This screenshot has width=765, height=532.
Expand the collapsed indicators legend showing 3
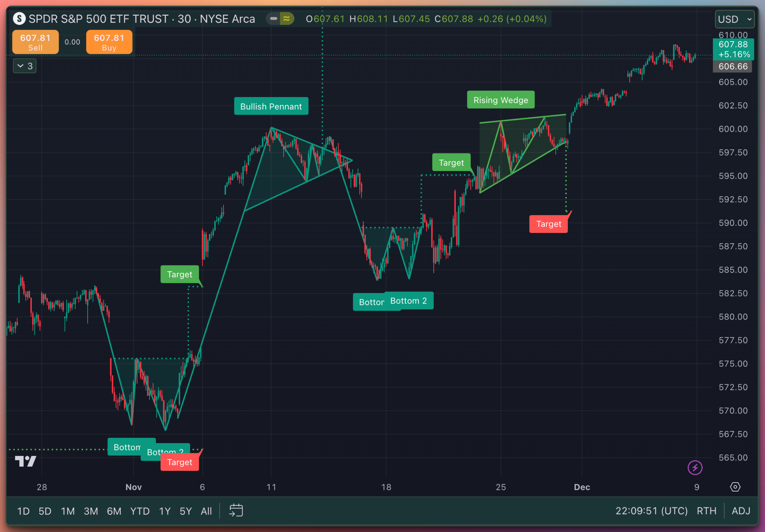tap(25, 66)
